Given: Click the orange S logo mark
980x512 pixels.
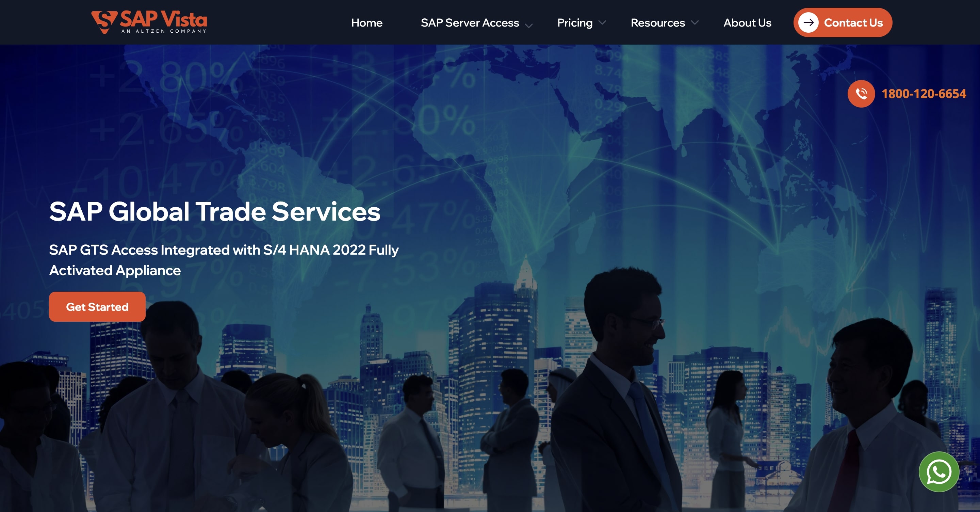Looking at the screenshot, I should [103, 22].
